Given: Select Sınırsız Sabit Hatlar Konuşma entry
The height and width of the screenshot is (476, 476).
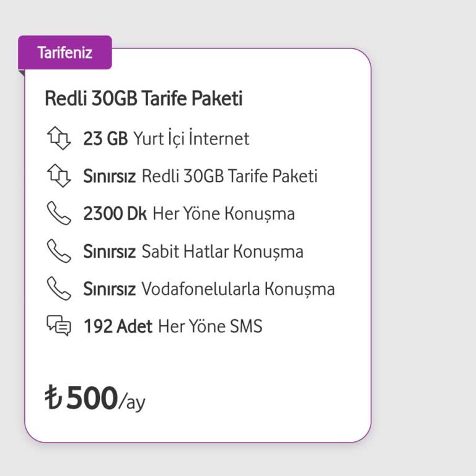Looking at the screenshot, I should coord(193,252).
